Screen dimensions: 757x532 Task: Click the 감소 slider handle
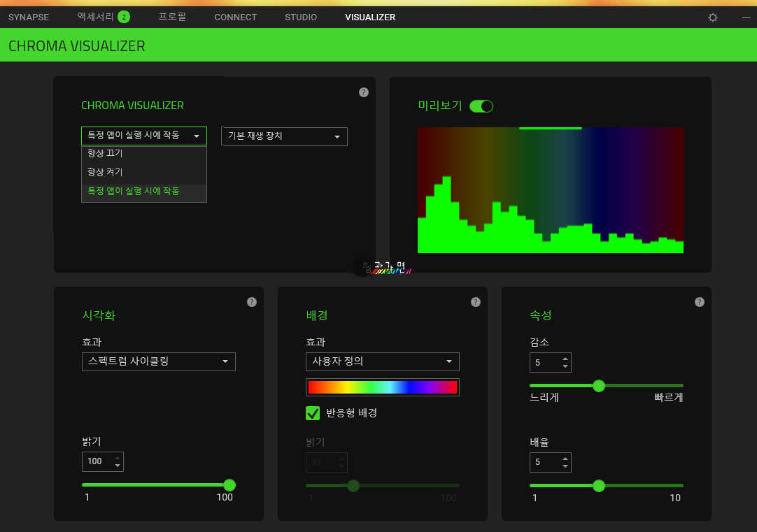[x=599, y=386]
